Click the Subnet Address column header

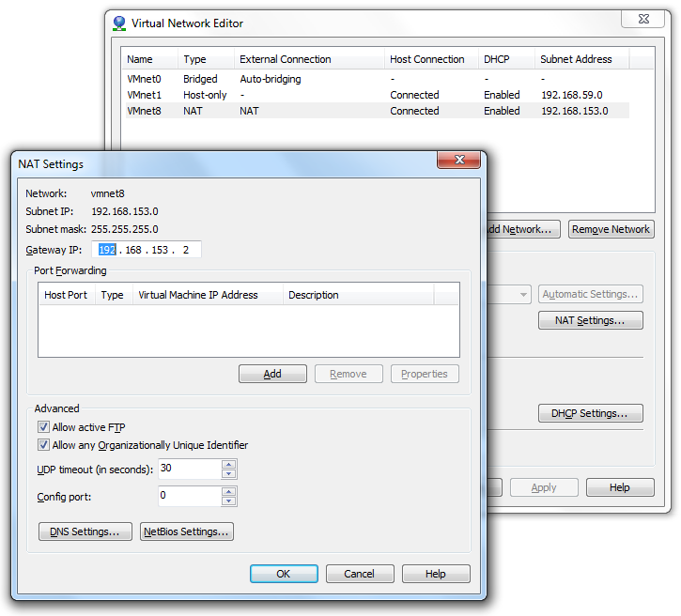click(581, 59)
